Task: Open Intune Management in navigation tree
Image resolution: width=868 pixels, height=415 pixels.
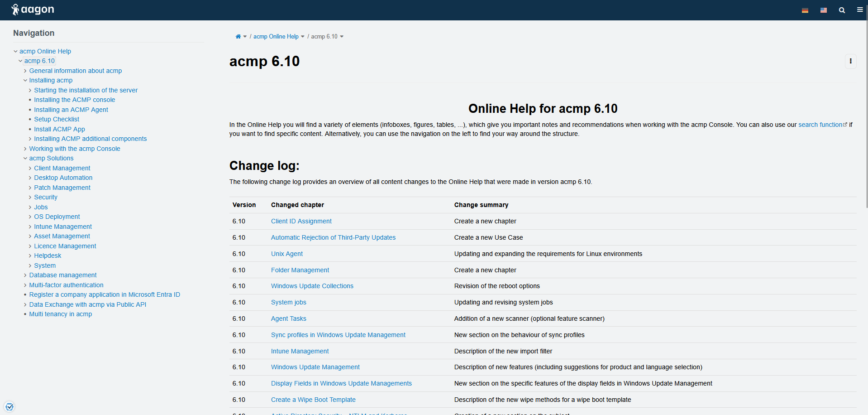Action: (63, 227)
